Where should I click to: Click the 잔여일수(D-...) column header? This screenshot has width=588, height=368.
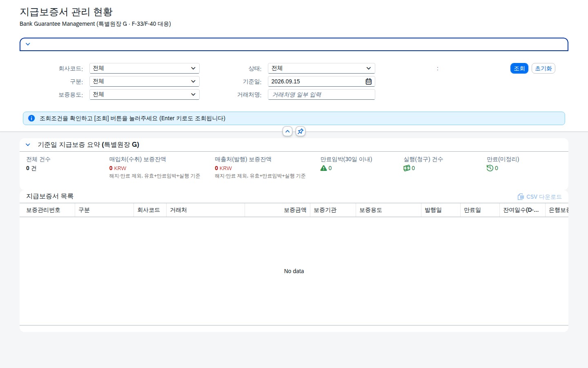(x=523, y=210)
